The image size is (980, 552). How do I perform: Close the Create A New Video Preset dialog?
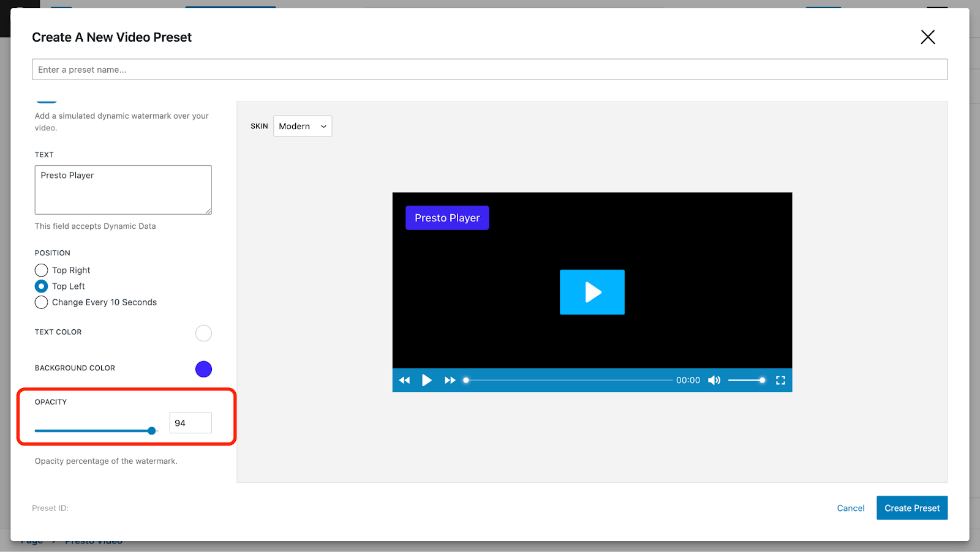[x=927, y=37]
